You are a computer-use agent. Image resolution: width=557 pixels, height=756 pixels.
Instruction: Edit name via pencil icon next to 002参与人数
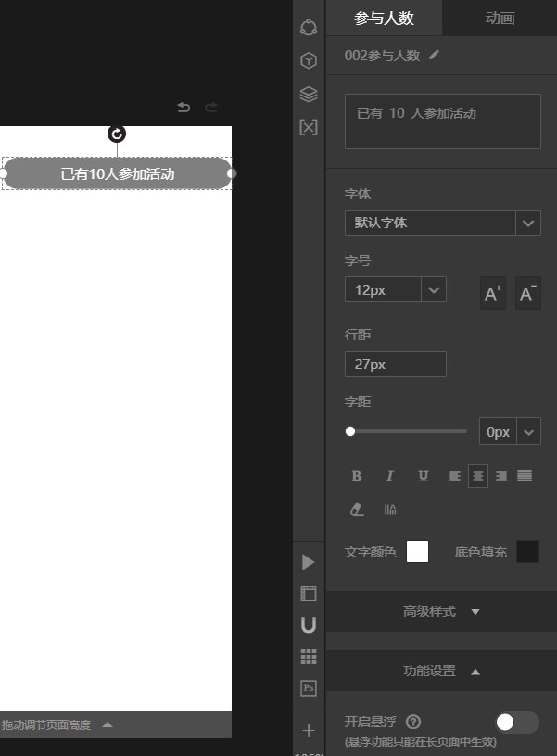click(434, 55)
